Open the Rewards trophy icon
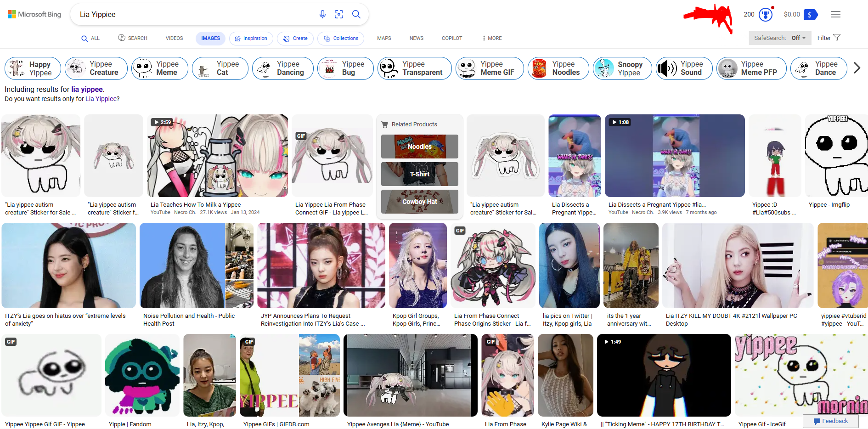868x429 pixels. point(766,15)
